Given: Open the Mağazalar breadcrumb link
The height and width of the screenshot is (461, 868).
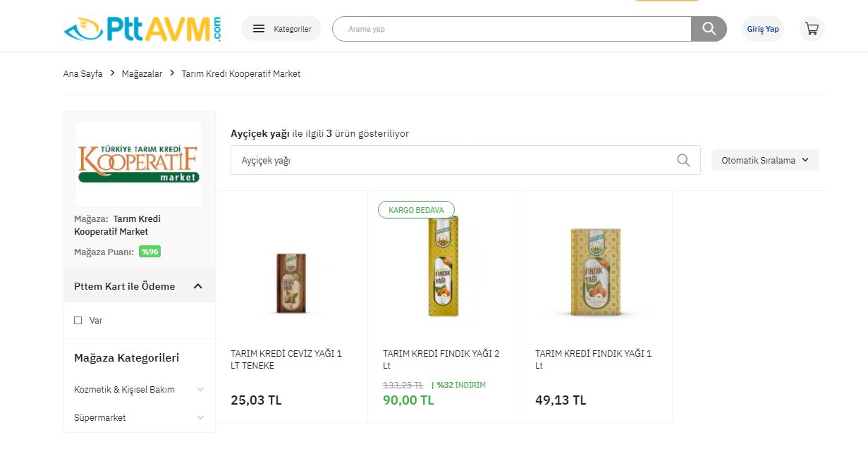Looking at the screenshot, I should (142, 73).
